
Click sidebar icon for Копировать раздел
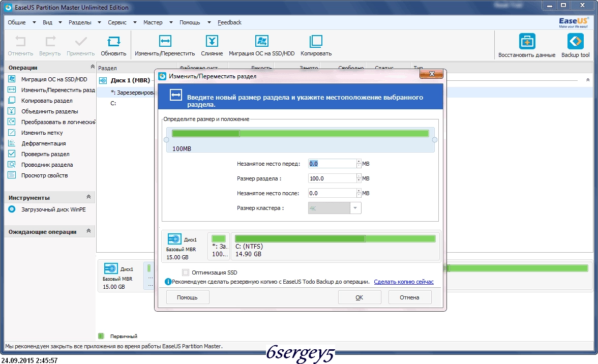(12, 100)
